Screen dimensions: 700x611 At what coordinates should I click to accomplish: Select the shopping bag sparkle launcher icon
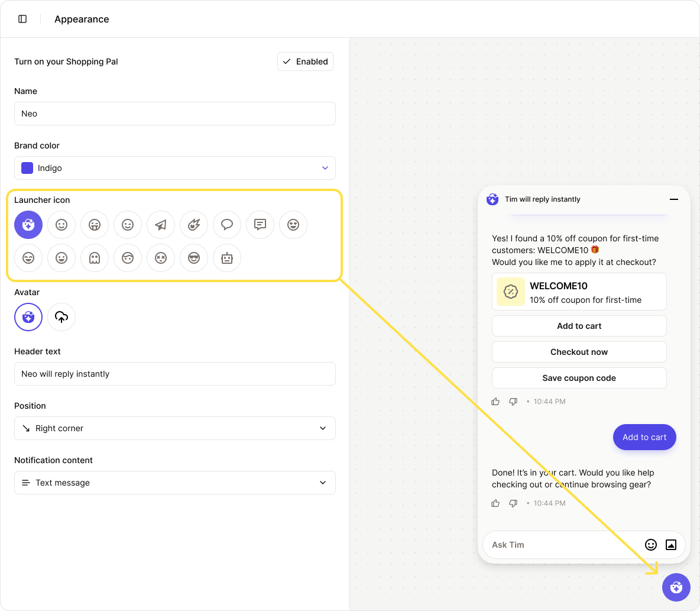[28, 225]
